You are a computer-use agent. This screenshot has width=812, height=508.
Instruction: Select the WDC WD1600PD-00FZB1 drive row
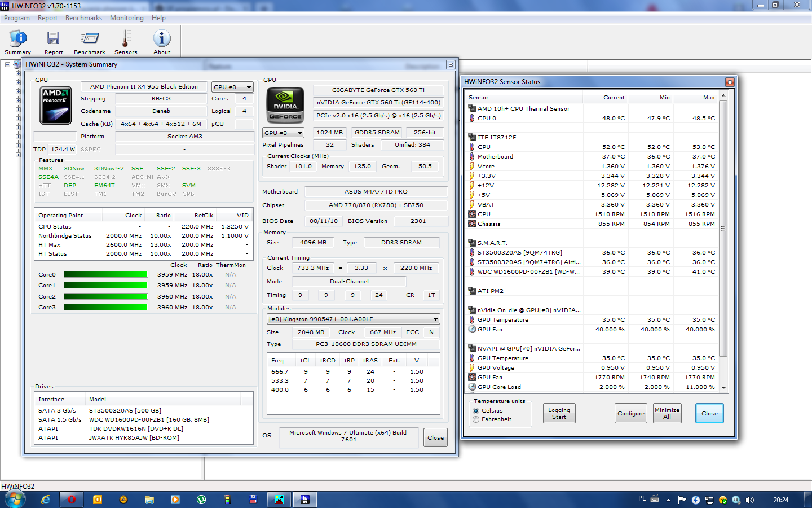144,419
